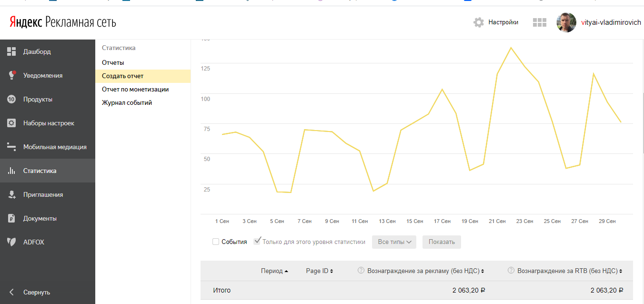Viewport: 644px width, 304px height.
Task: Sort by Вознаграждение за RTB column
Action: (570, 271)
